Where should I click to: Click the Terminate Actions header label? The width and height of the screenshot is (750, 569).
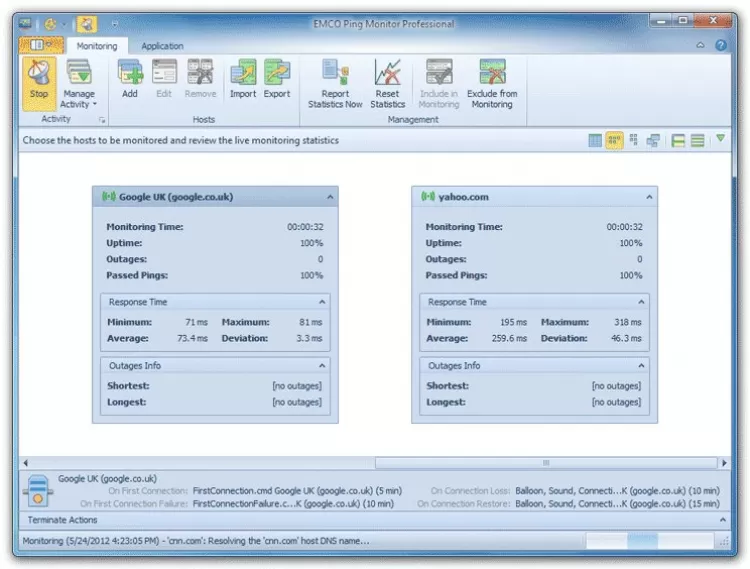[62, 520]
